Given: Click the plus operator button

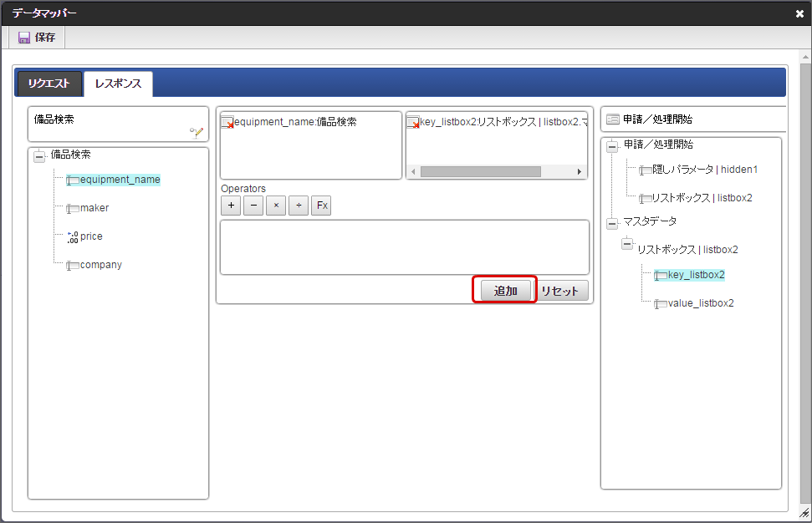Looking at the screenshot, I should pyautogui.click(x=231, y=206).
